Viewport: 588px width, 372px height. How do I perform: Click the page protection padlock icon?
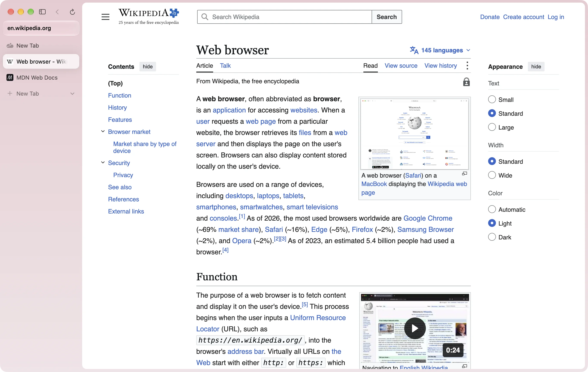point(466,82)
